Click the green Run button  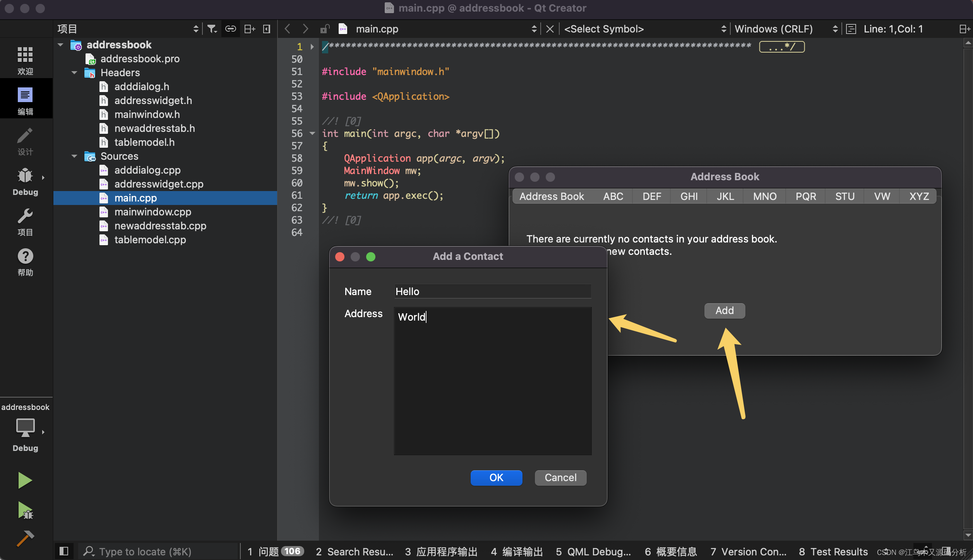click(25, 480)
